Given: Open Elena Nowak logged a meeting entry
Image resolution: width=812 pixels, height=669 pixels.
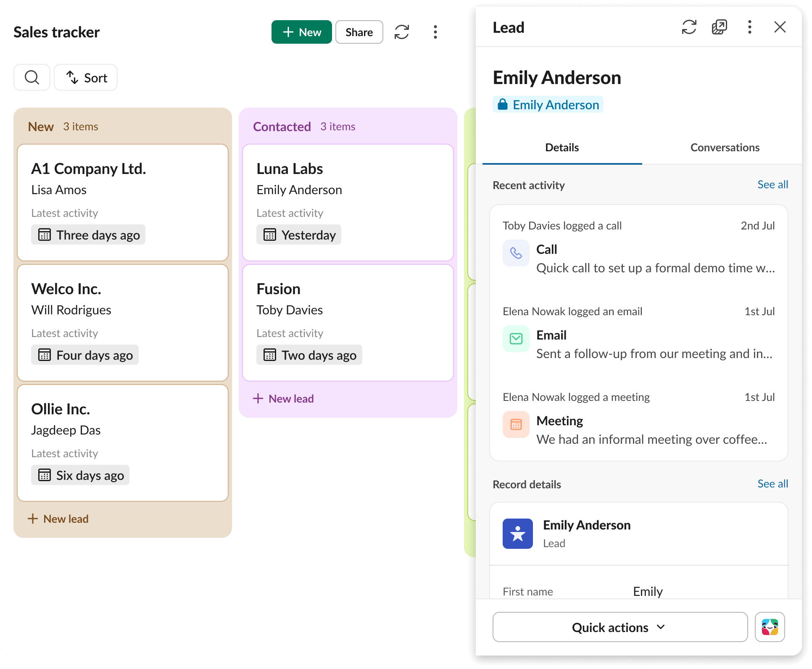Looking at the screenshot, I should pos(639,419).
